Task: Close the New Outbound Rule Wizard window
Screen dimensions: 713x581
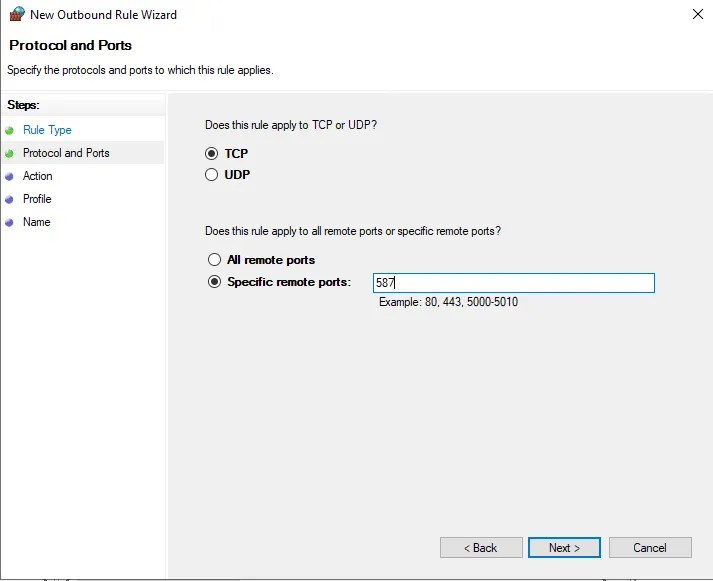Action: (695, 14)
